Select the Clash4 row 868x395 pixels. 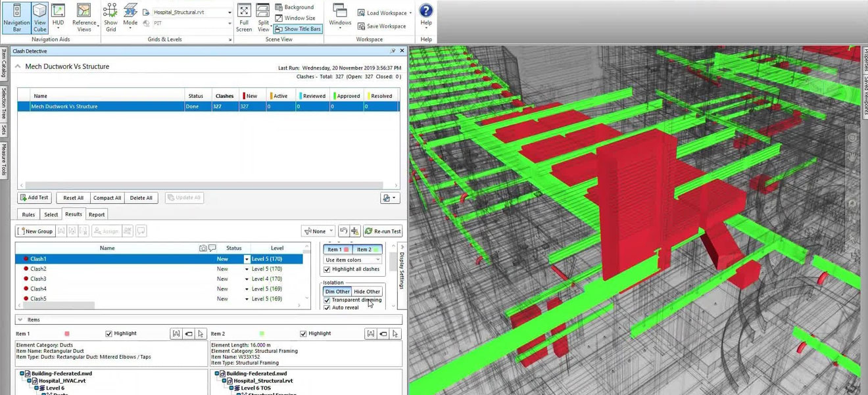(x=158, y=289)
